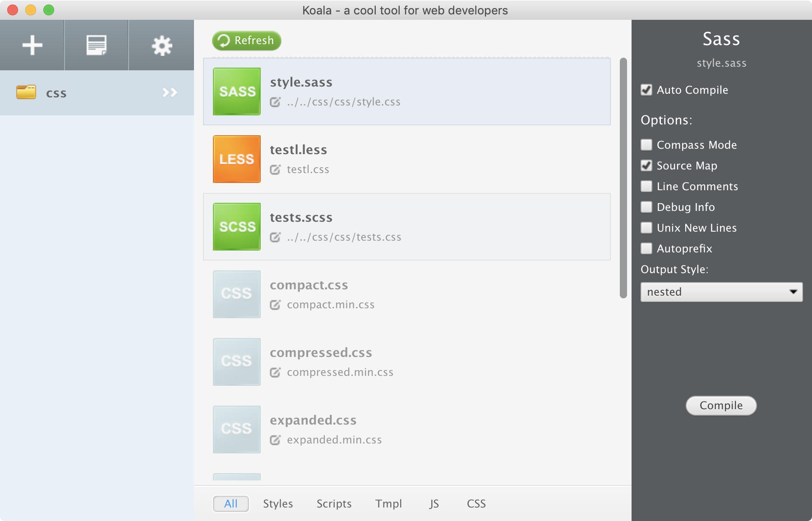Open the compile log icon

[x=97, y=45]
